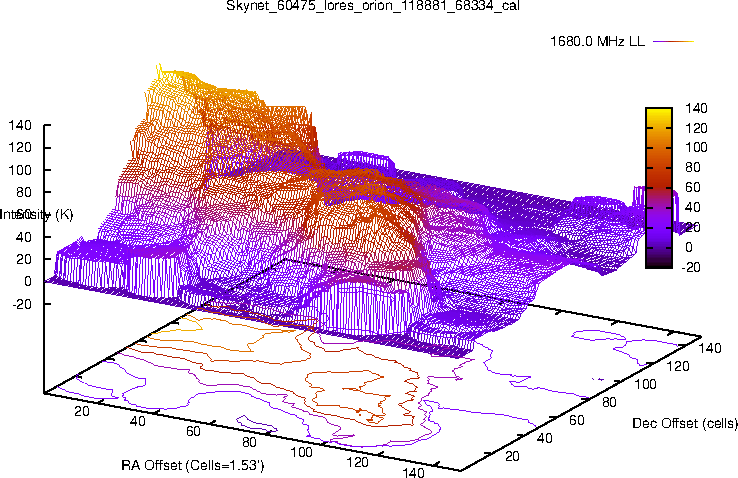Click tick 140 on the RA Offset axis
The width and height of the screenshot is (738, 478).
point(413,472)
